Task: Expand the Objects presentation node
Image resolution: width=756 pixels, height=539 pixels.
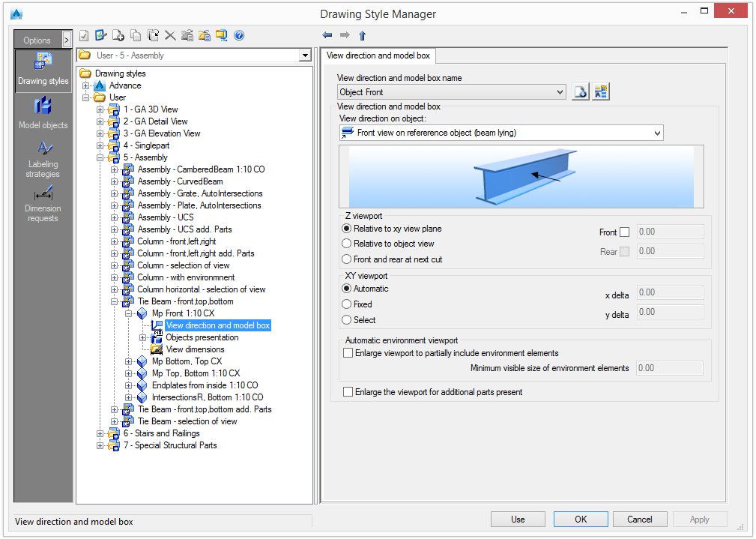Action: click(142, 338)
